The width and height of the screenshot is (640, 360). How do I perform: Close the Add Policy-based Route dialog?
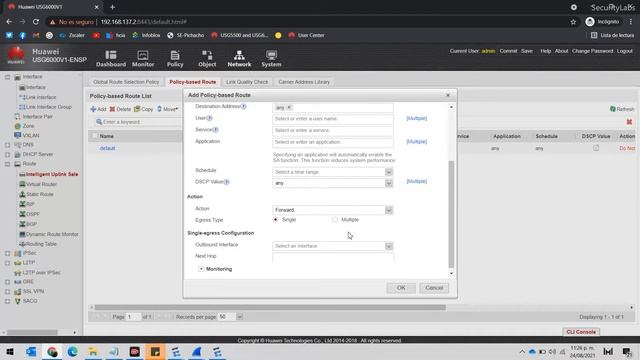click(448, 95)
